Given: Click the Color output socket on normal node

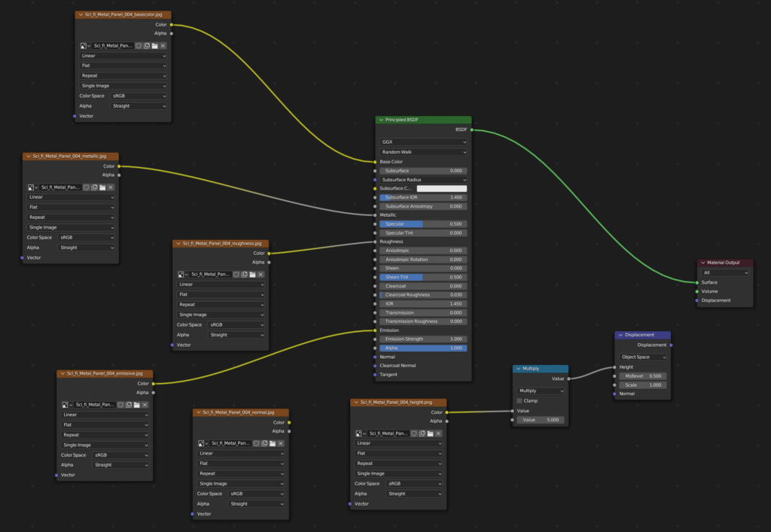Looking at the screenshot, I should [289, 423].
